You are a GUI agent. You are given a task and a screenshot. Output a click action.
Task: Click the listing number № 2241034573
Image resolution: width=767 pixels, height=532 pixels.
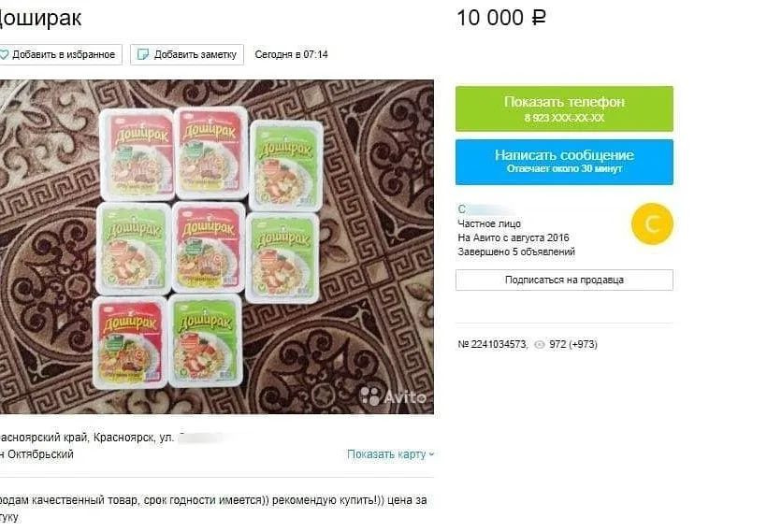(493, 344)
